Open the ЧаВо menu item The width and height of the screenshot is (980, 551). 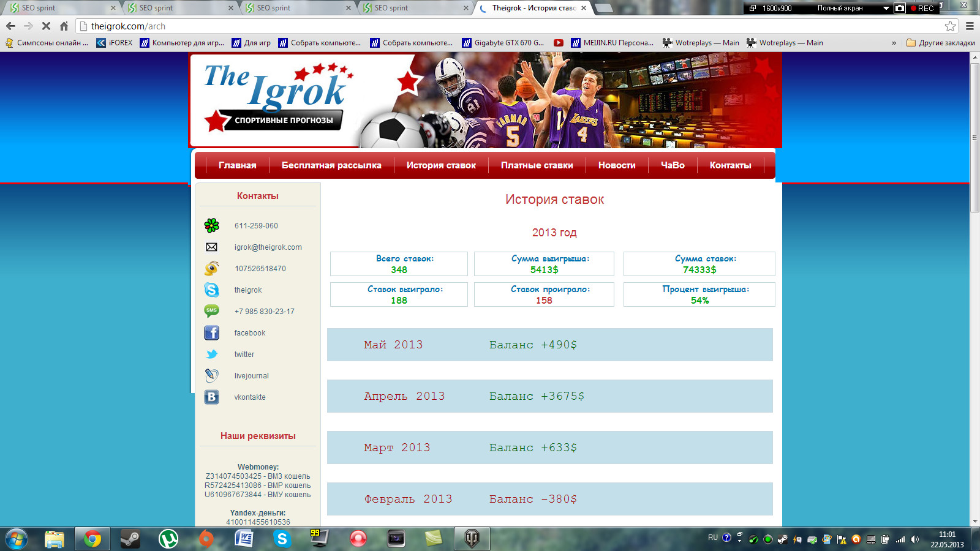673,165
